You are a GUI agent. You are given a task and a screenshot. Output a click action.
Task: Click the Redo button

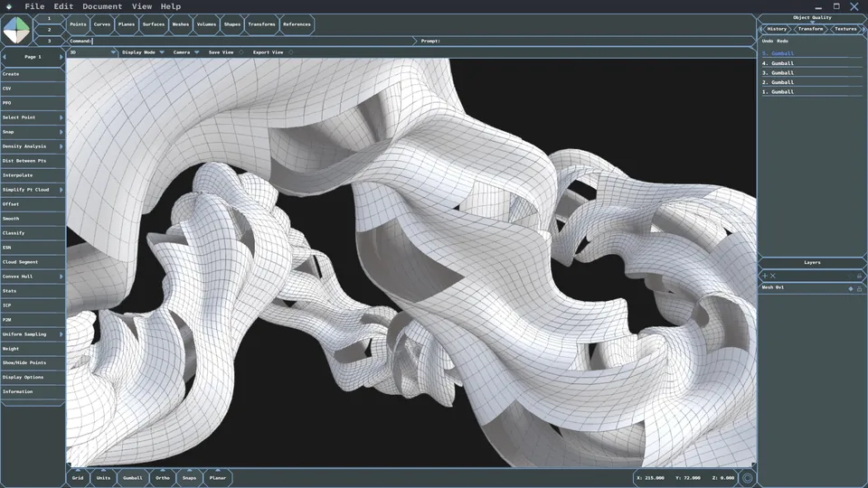tap(782, 41)
